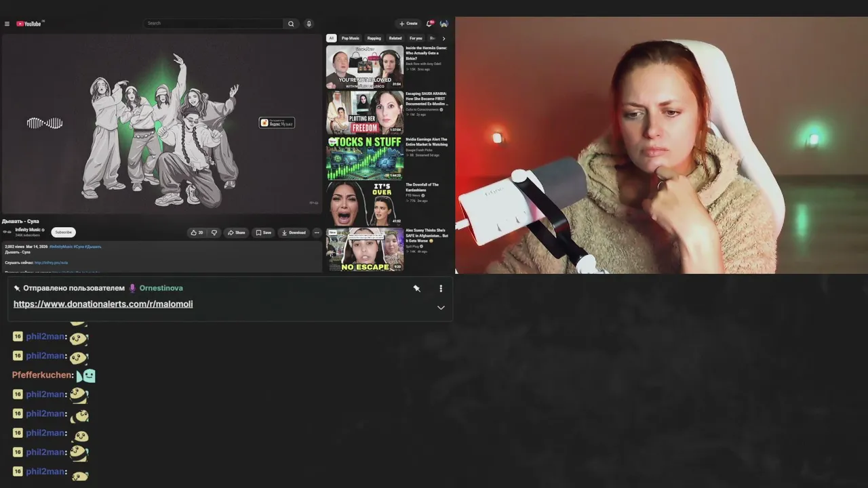Click Pfefferkuchen's teal ghost emote
Screen dimensions: 868x488
tap(86, 375)
